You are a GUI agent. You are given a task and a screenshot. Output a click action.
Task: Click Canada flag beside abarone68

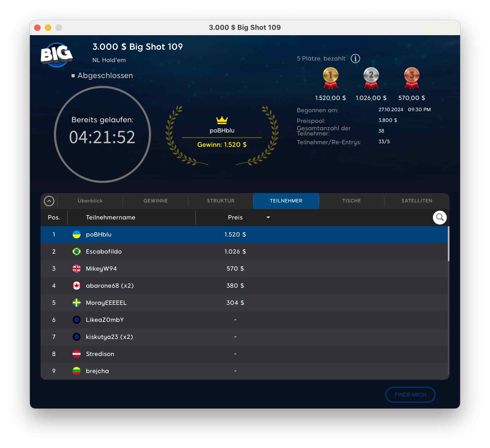pyautogui.click(x=77, y=286)
